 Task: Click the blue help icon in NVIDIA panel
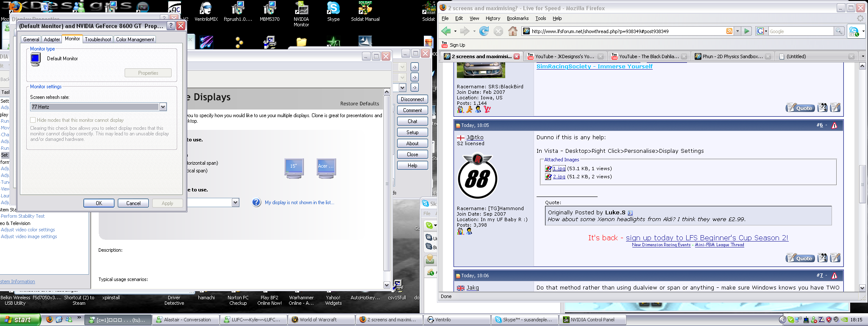pyautogui.click(x=256, y=202)
